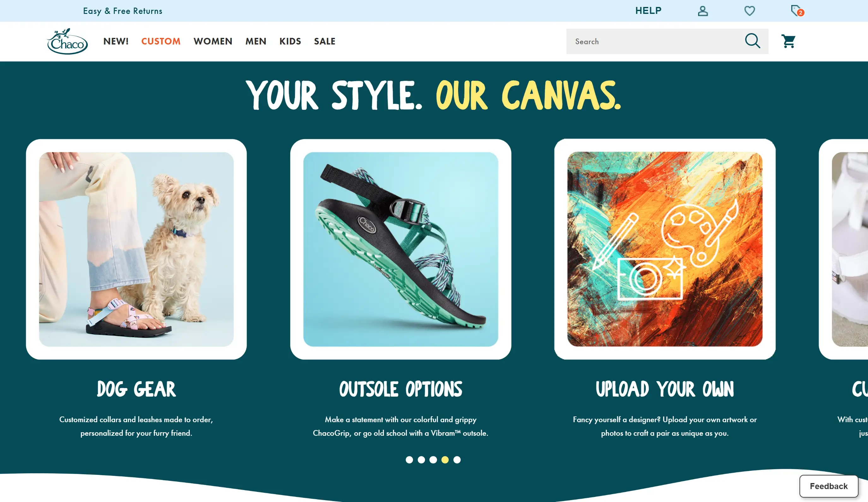Open the Feedback button

click(x=829, y=486)
